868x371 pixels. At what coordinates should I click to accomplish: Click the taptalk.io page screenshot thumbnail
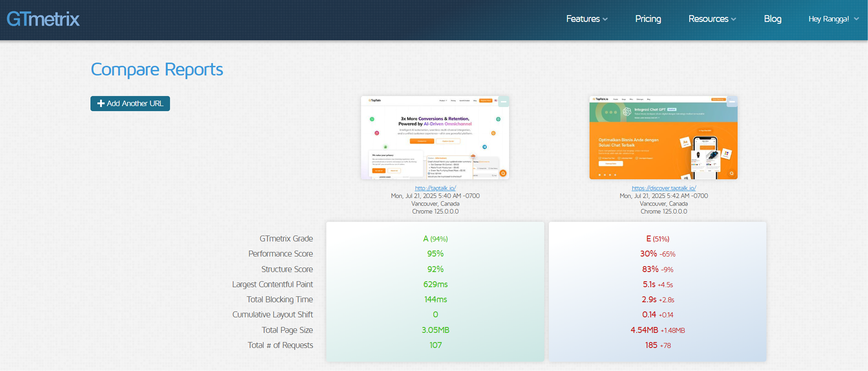click(431, 142)
